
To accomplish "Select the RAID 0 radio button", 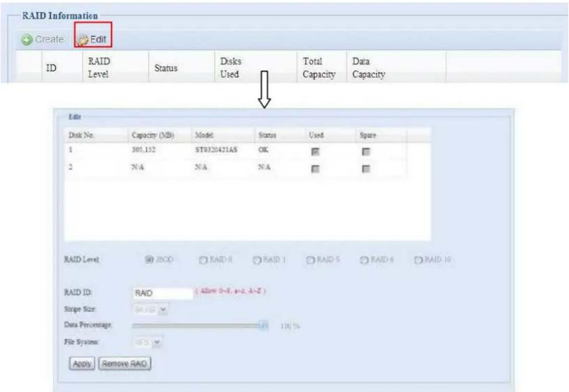I will 203,260.
